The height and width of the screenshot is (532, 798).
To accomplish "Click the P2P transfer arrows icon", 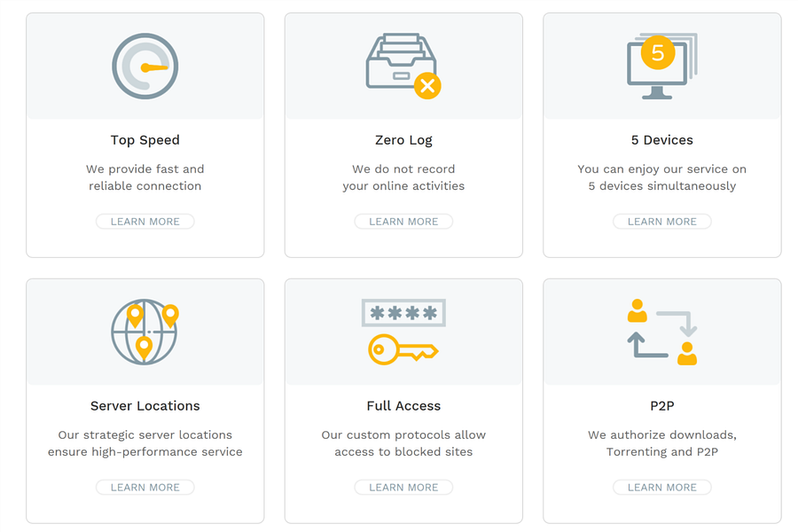I will 661,332.
